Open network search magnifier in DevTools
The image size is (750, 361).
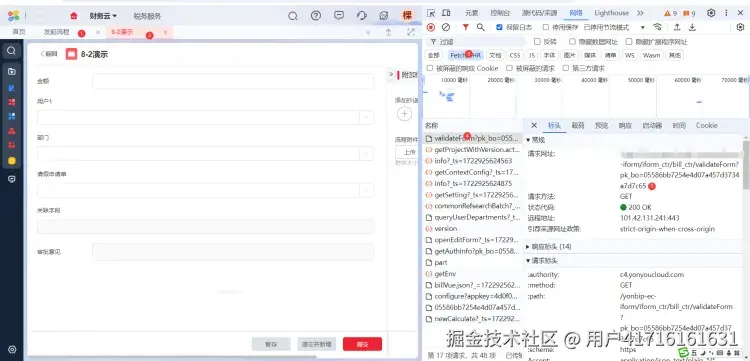[x=481, y=27]
